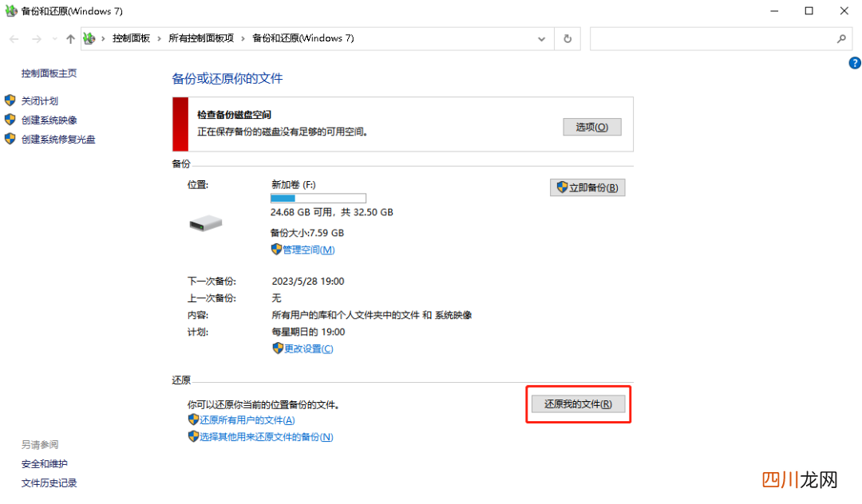Open 管理空间(M) link
862x504 pixels.
pos(308,250)
